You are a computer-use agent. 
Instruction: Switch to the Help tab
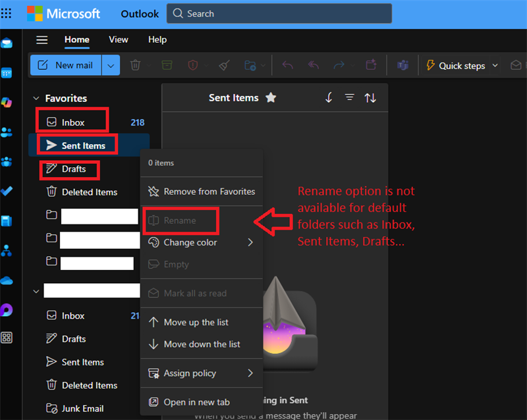(x=157, y=39)
